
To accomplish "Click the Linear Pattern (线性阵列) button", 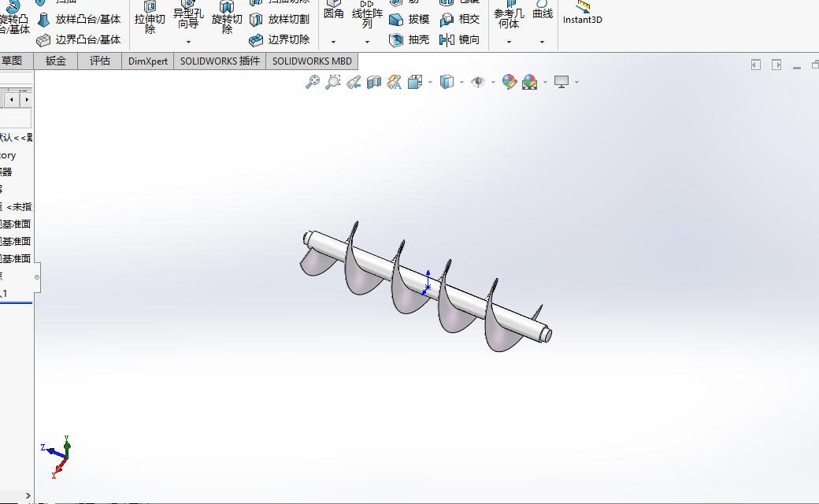I will (x=367, y=14).
